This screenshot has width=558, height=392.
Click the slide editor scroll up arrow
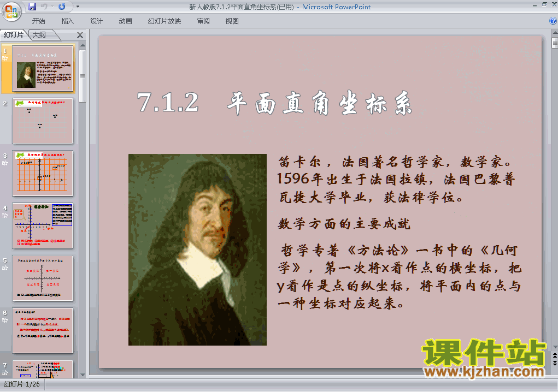[x=555, y=33]
